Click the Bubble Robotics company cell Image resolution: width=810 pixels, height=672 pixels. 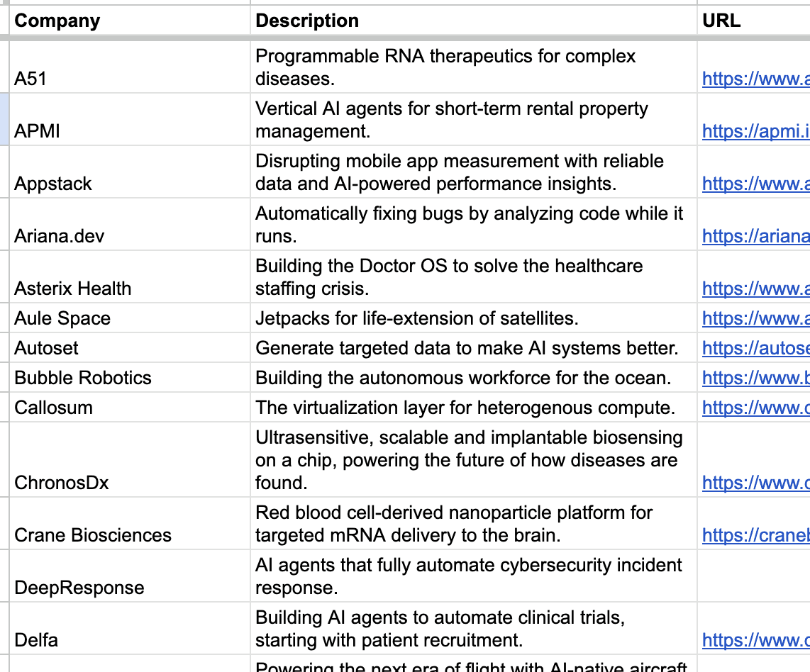(130, 377)
